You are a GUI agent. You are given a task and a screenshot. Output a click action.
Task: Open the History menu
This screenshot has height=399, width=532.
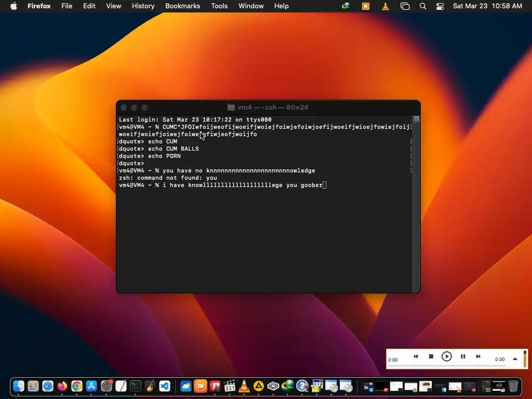click(x=143, y=6)
